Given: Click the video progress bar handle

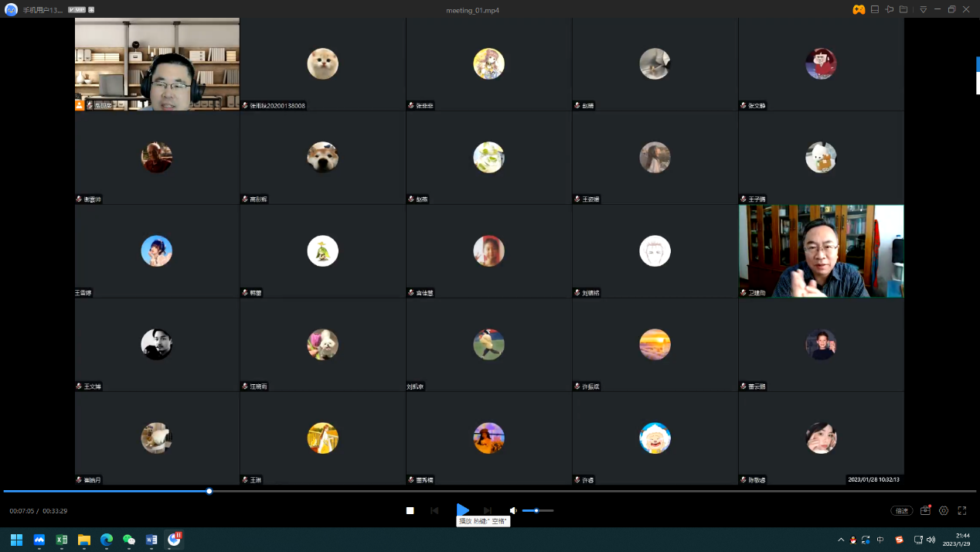Looking at the screenshot, I should click(209, 491).
